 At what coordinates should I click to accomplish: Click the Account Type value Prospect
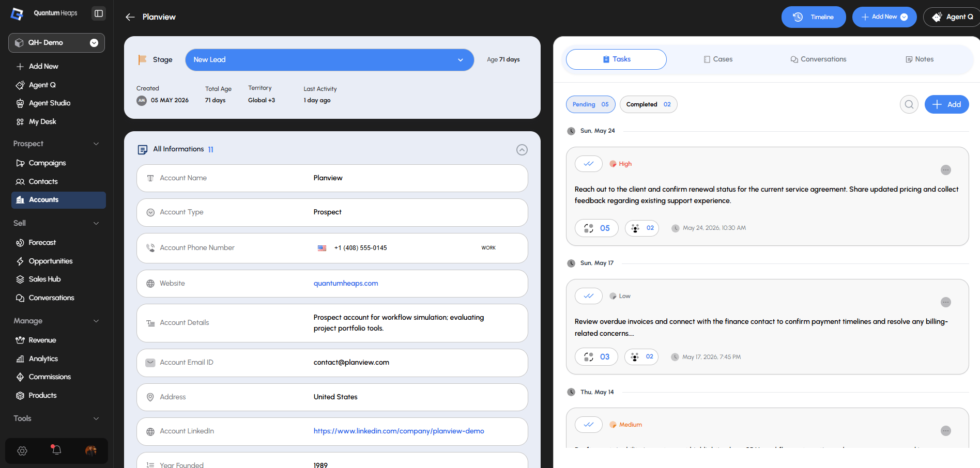[x=328, y=212]
